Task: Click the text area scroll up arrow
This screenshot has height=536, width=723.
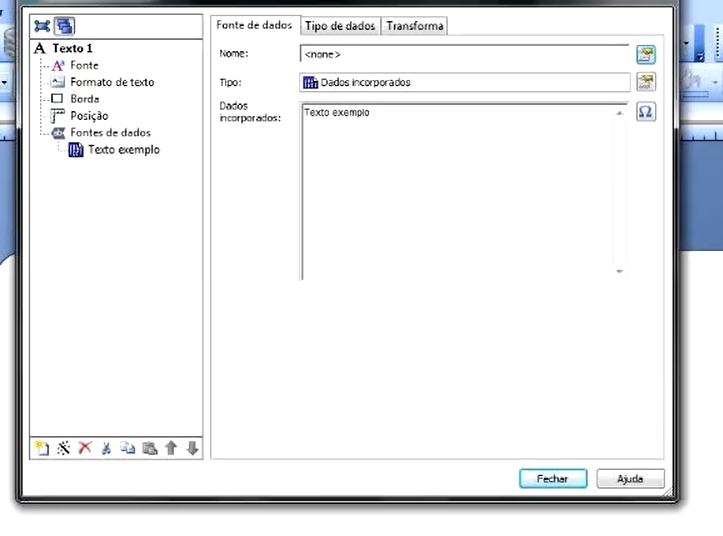Action: point(620,113)
